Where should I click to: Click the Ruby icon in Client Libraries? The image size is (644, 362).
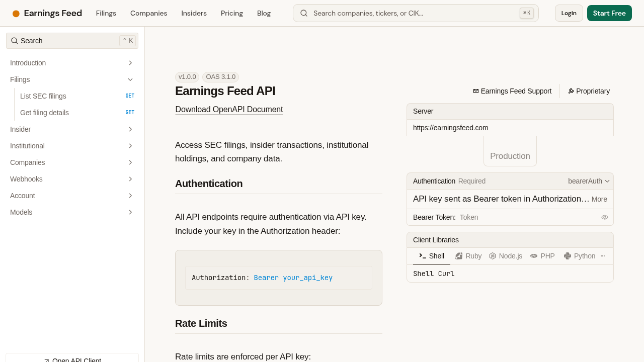pyautogui.click(x=459, y=256)
